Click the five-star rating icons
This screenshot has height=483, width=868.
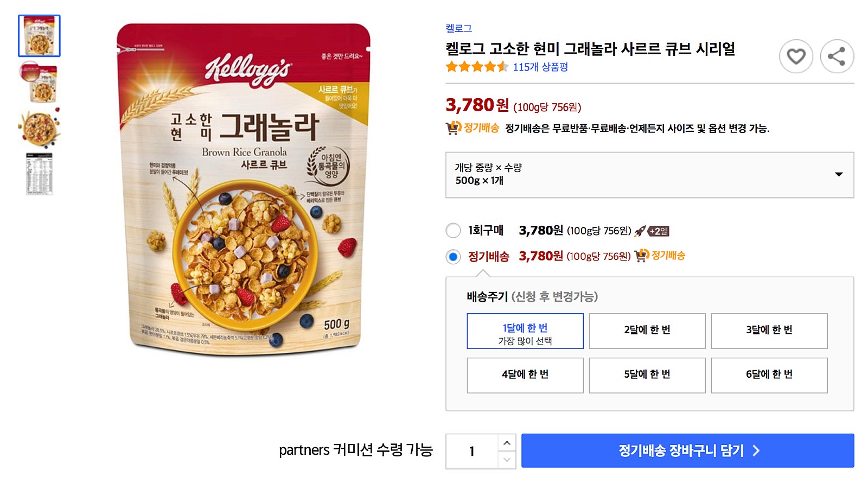(x=476, y=67)
